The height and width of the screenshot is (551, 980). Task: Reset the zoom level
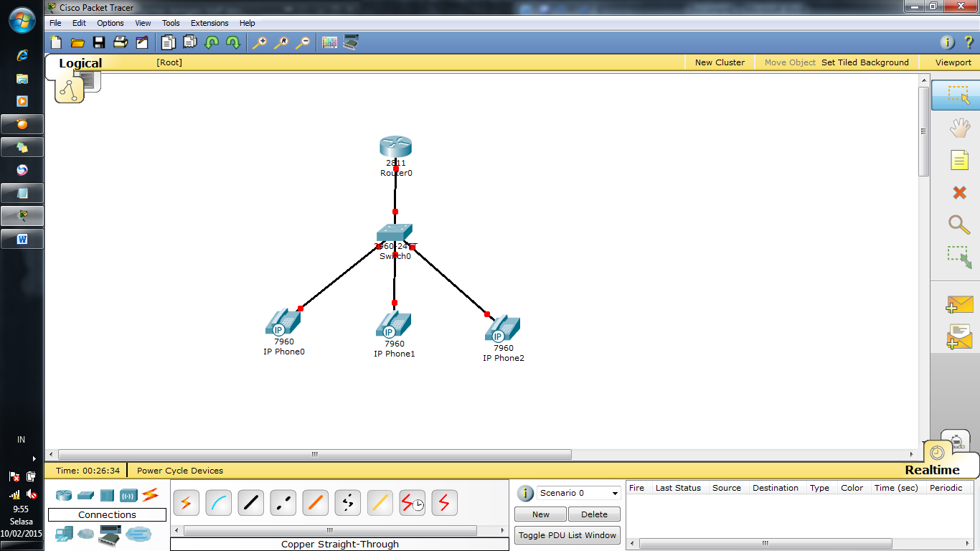point(281,42)
